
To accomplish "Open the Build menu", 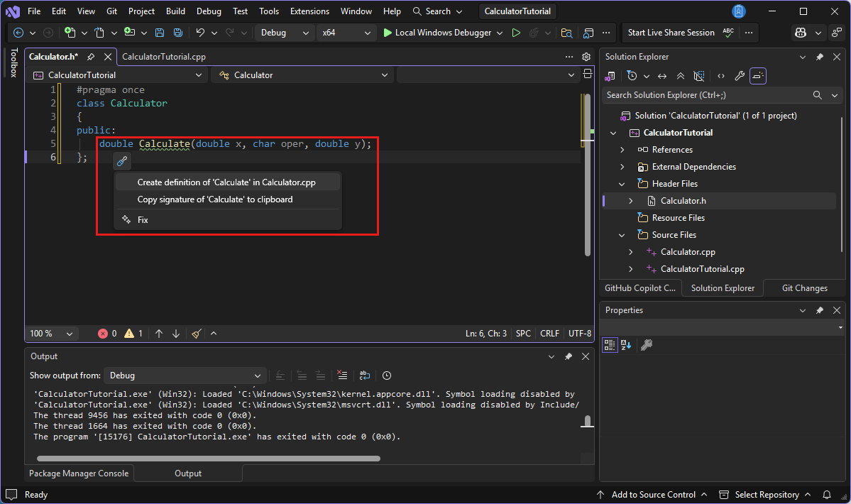I will pyautogui.click(x=175, y=11).
